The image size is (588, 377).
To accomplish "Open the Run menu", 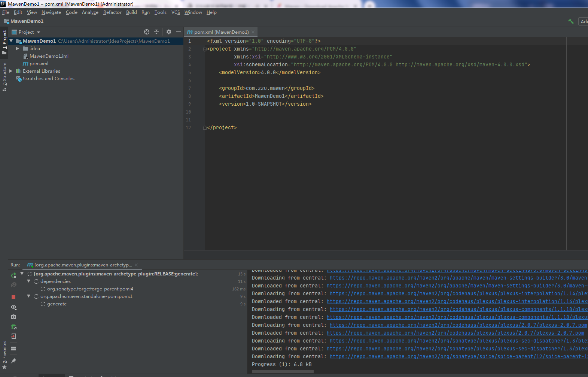I will (146, 12).
